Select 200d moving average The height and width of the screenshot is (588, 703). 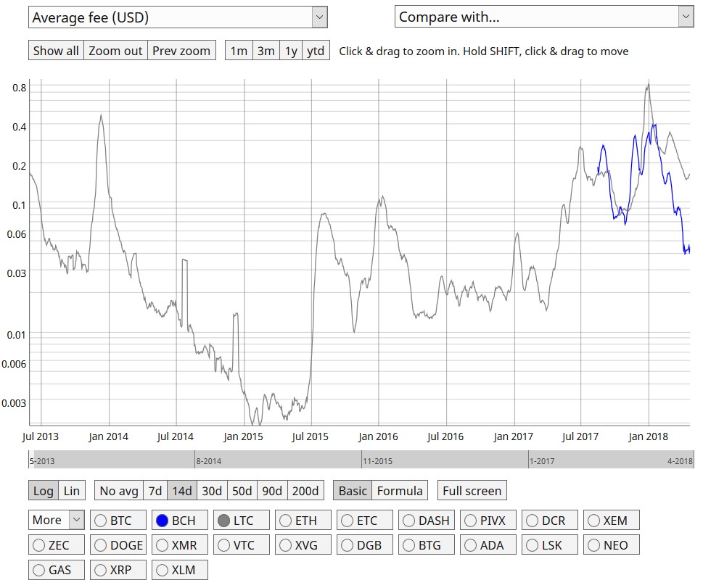[x=305, y=491]
